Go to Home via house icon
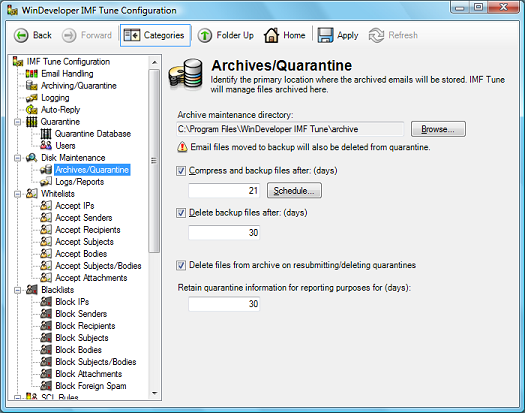 click(x=271, y=35)
